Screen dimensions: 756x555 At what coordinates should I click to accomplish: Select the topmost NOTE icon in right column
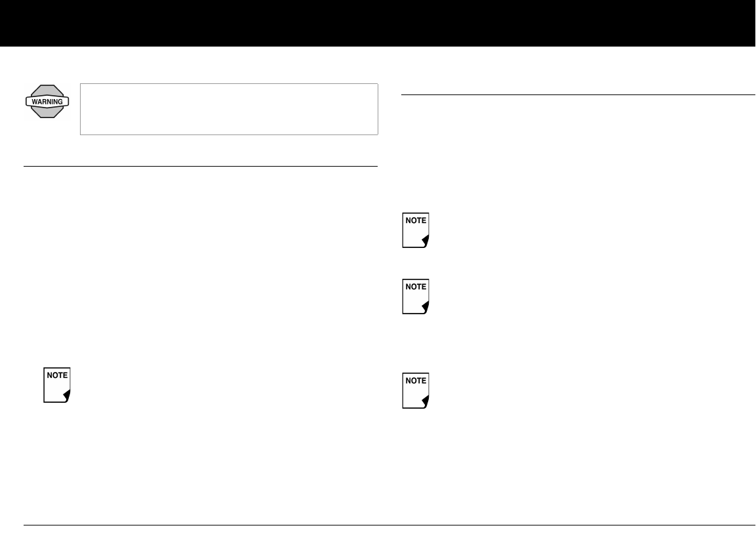tap(416, 230)
